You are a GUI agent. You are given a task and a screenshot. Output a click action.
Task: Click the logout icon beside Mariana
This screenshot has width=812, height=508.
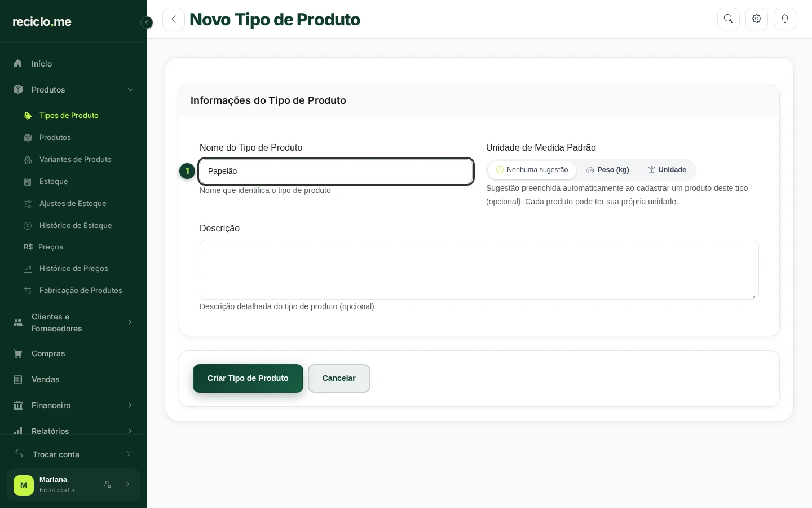click(x=125, y=484)
